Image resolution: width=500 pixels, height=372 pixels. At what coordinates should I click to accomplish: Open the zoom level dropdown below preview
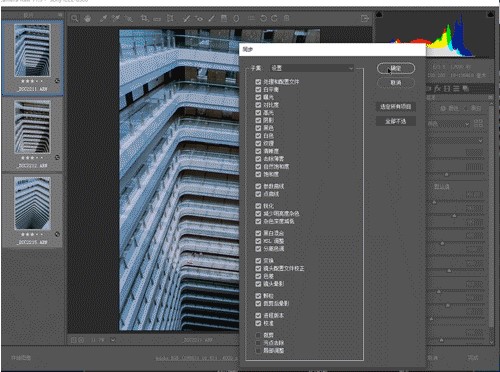point(113,340)
